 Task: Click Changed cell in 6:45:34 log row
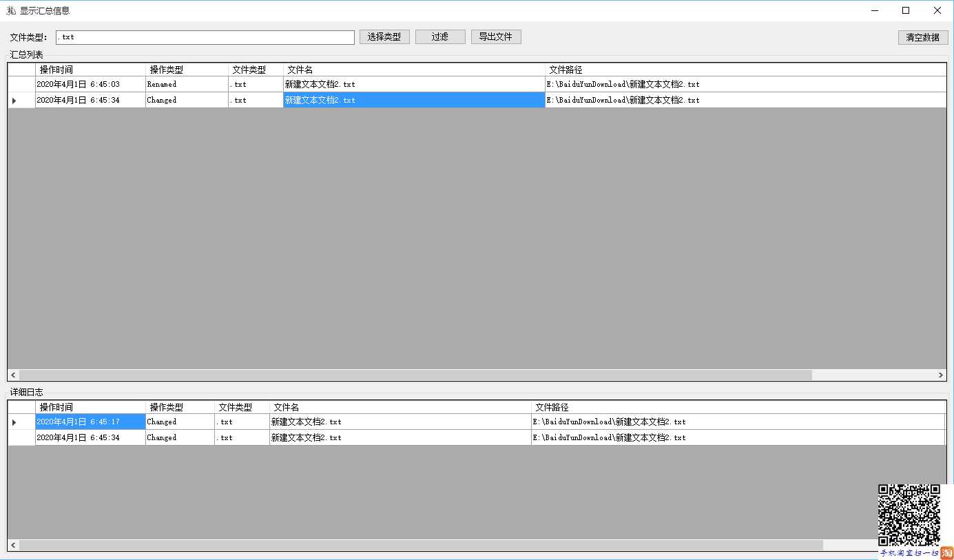tap(180, 437)
